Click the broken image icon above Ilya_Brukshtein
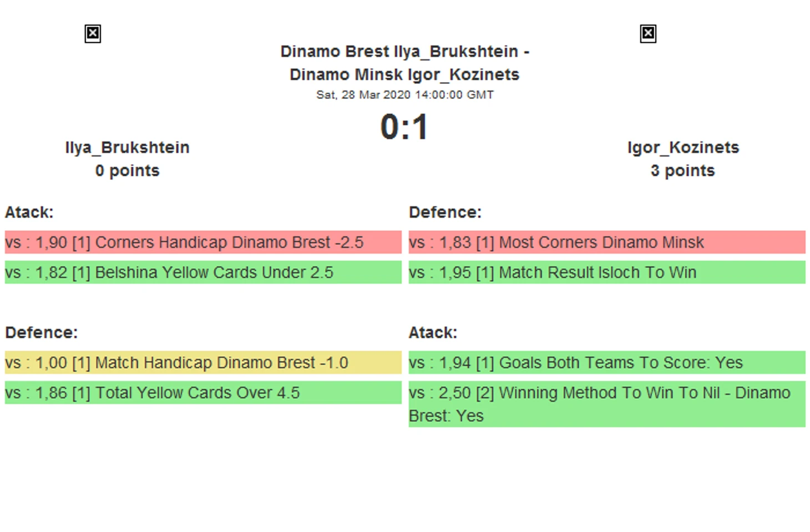Image resolution: width=810 pixels, height=532 pixels. [93, 34]
